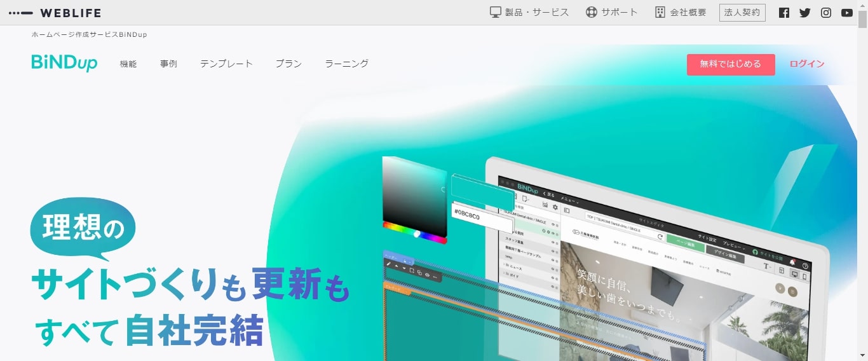Image resolution: width=868 pixels, height=361 pixels.
Task: Click the scrollbar up arrow
Action: tap(862, 5)
